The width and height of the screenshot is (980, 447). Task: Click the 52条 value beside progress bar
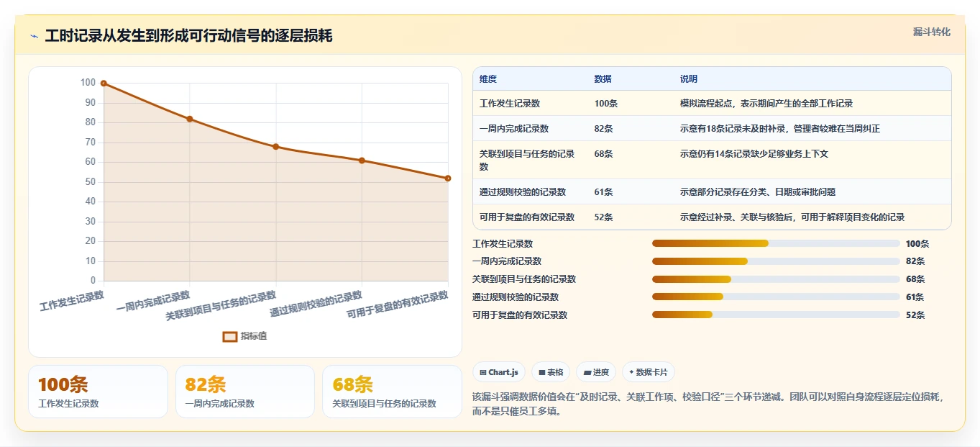tap(915, 315)
